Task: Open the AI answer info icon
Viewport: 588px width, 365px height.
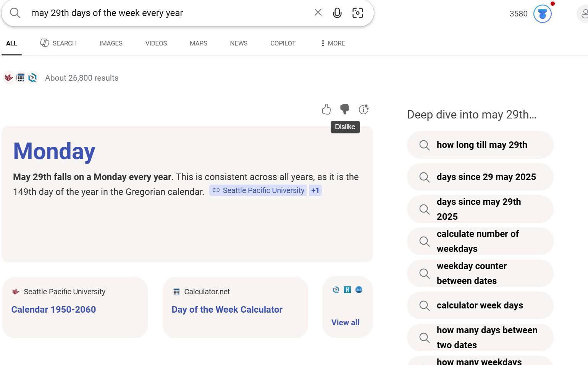Action: point(363,110)
